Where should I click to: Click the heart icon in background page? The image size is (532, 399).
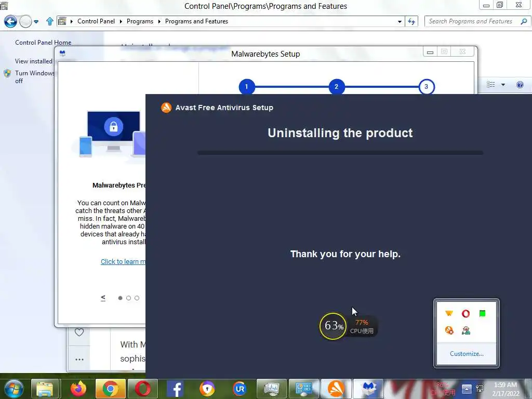(79, 332)
